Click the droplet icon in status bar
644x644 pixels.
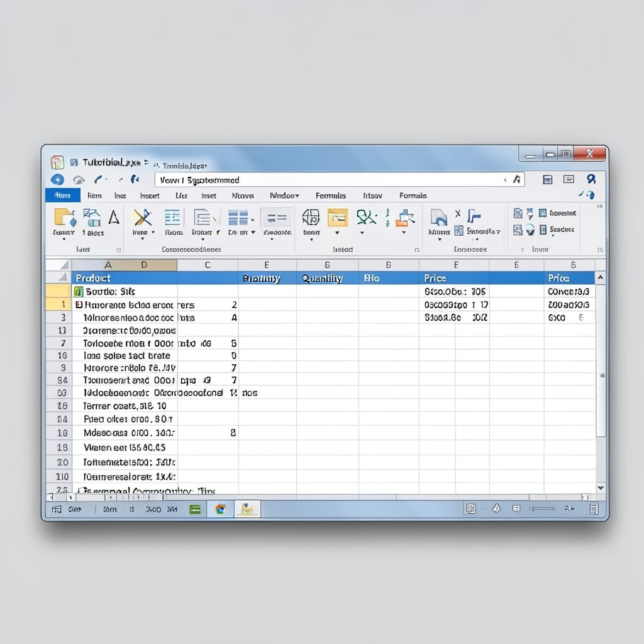[x=497, y=508]
